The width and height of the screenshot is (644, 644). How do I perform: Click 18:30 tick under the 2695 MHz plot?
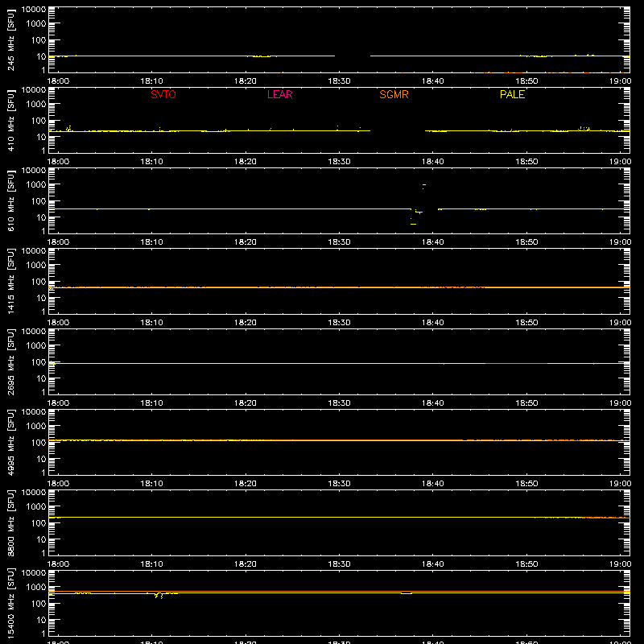339,403
